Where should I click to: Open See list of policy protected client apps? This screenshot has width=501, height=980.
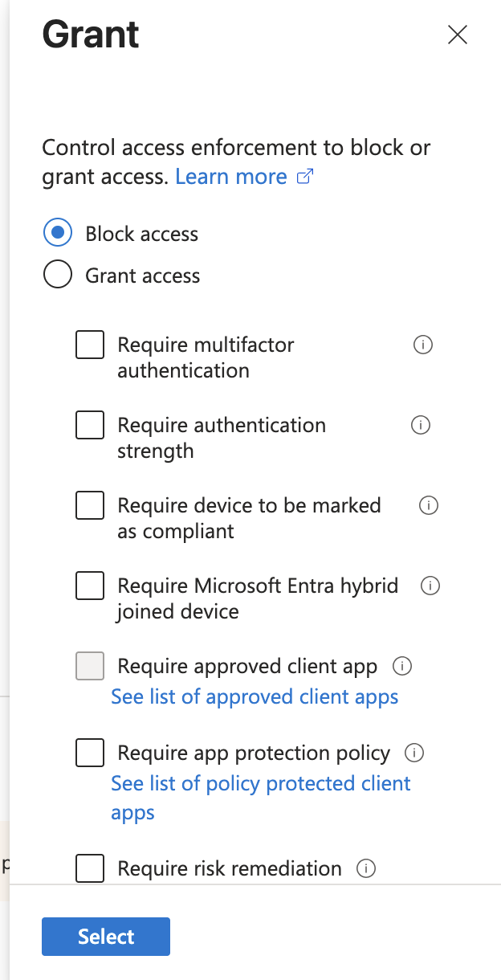261,798
